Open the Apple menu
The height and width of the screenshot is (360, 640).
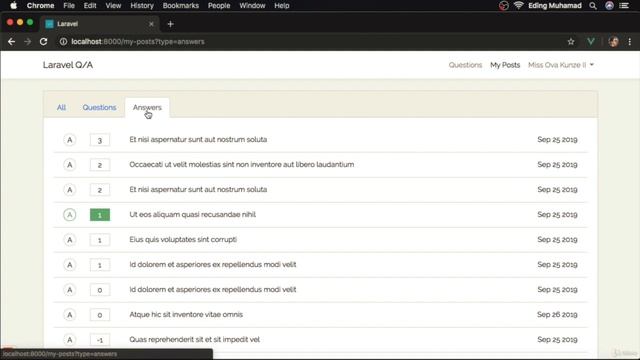(x=13, y=6)
